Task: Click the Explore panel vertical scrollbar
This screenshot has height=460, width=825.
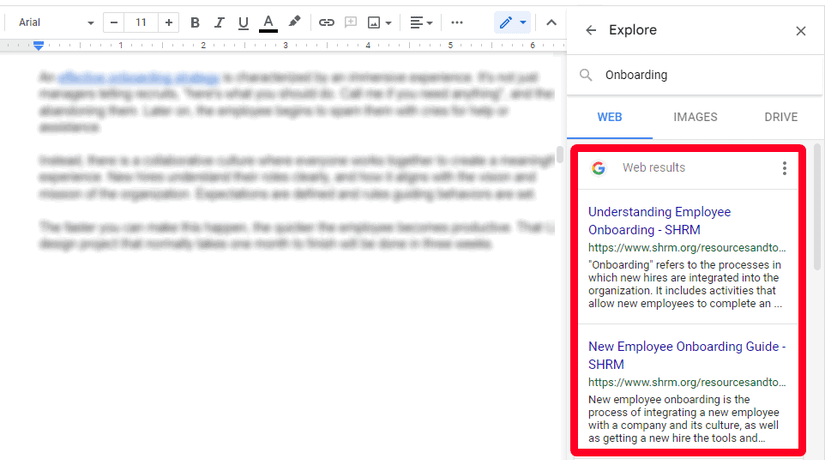Action: point(817,207)
